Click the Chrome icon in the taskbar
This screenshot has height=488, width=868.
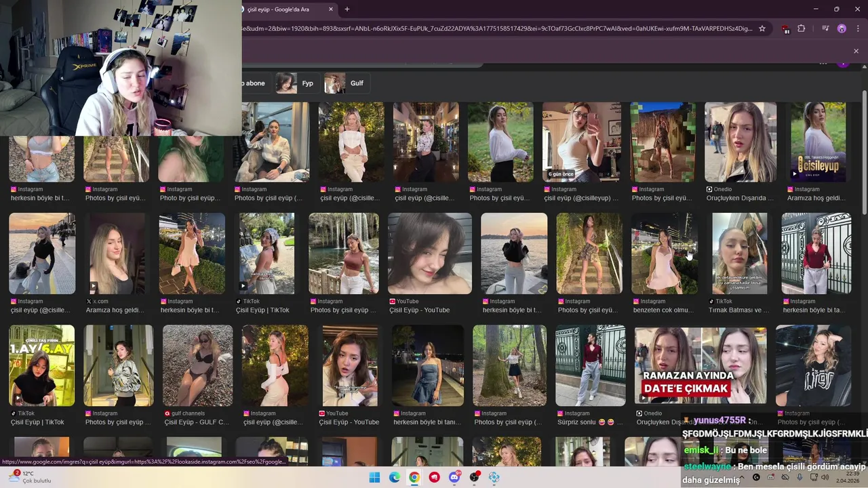tap(414, 477)
